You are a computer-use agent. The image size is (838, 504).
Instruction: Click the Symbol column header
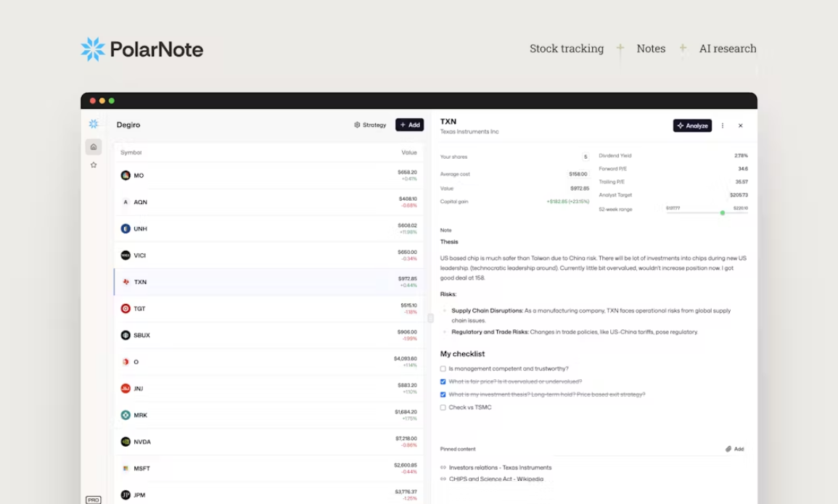tap(131, 153)
